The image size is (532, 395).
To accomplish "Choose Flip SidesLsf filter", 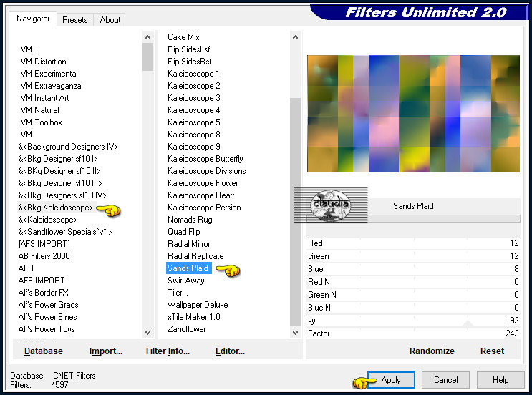I will click(188, 49).
